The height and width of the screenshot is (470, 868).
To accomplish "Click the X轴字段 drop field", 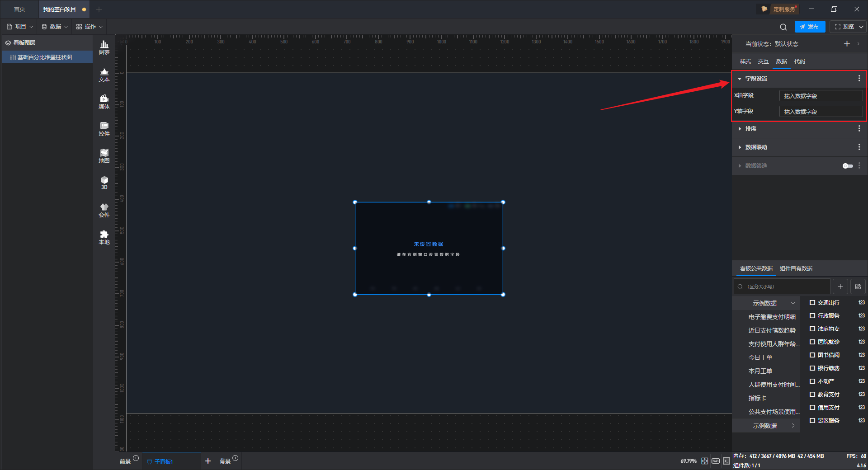I will point(821,96).
